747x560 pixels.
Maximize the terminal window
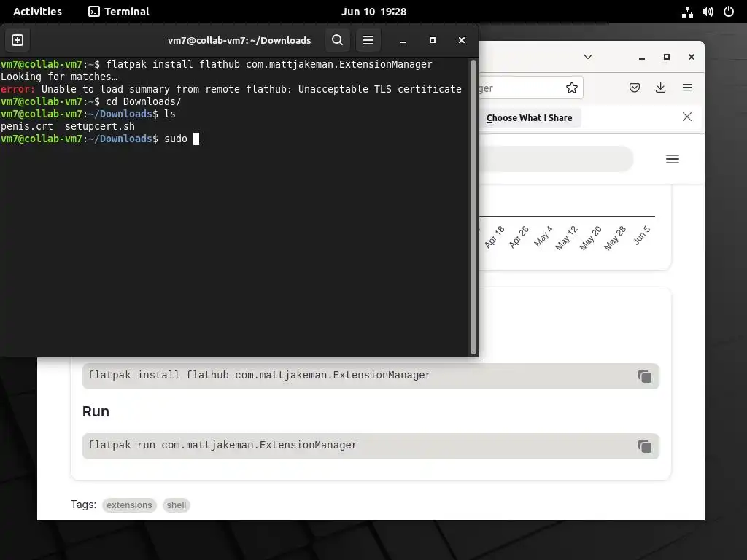coord(433,41)
